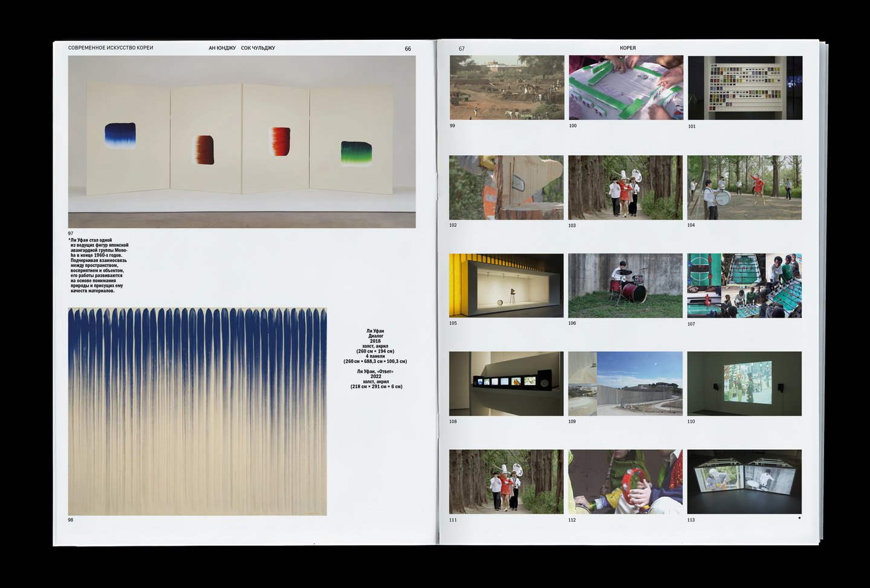This screenshot has height=588, width=870.
Task: Select the dark room dual-screen photo numbered 113
Action: click(x=744, y=482)
